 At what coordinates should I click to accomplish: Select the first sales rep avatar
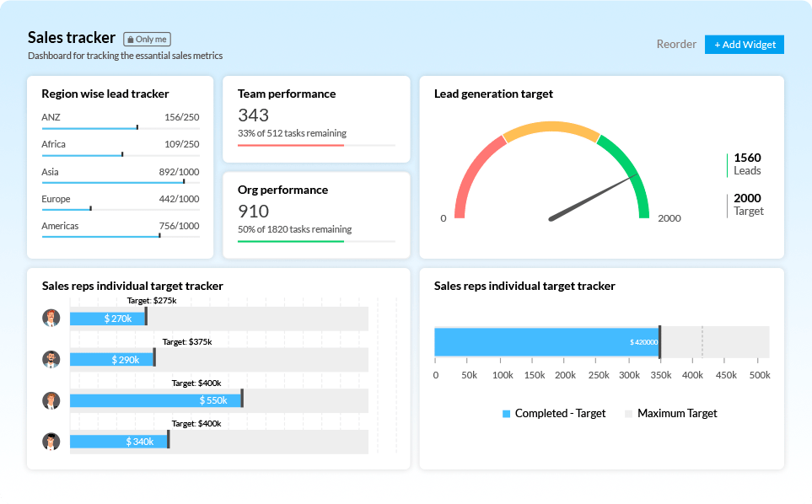(x=51, y=318)
